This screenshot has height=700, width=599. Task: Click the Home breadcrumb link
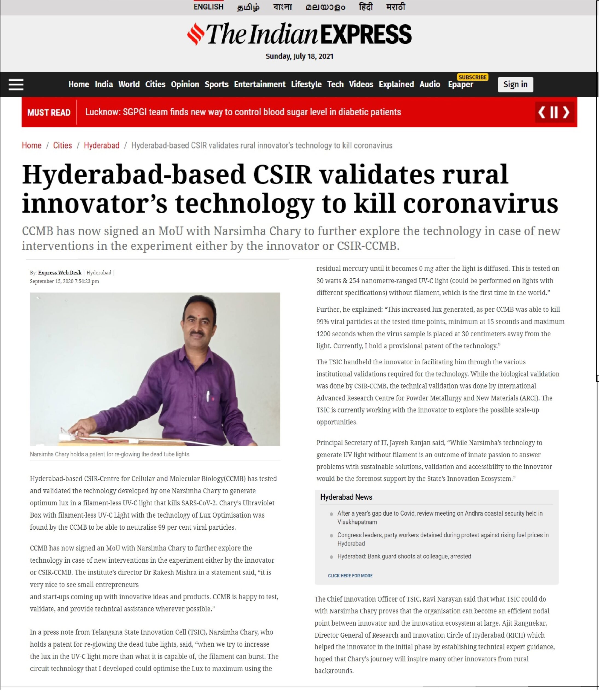tap(31, 145)
